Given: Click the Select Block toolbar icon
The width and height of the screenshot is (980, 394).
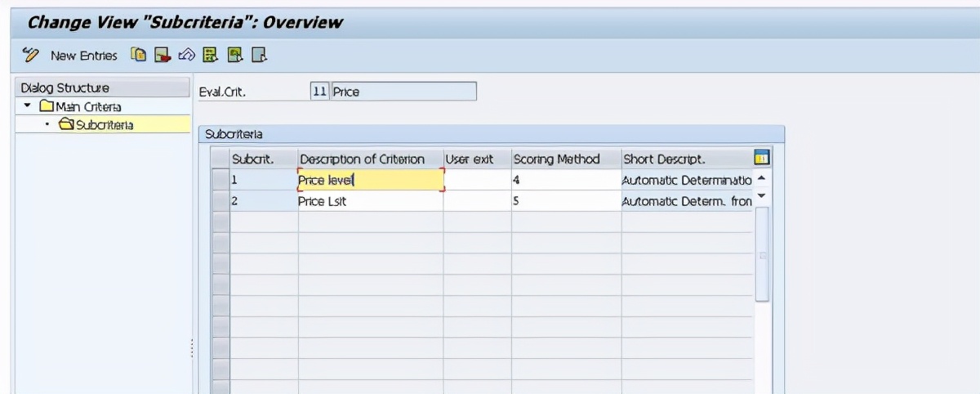Looking at the screenshot, I should 235,56.
